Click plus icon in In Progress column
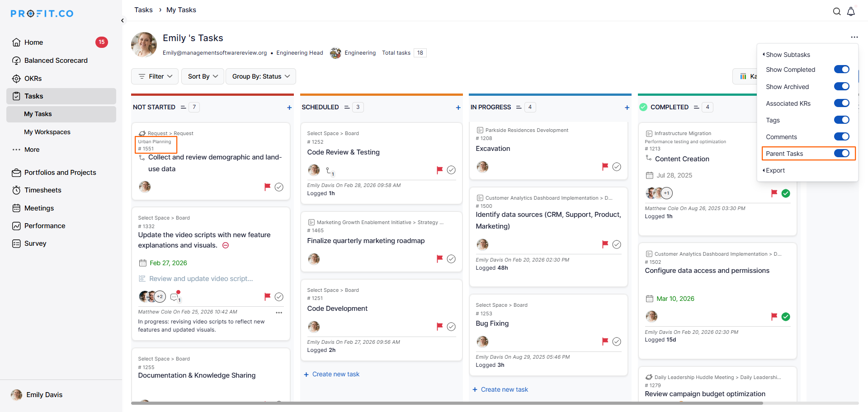The image size is (868, 412). click(627, 108)
